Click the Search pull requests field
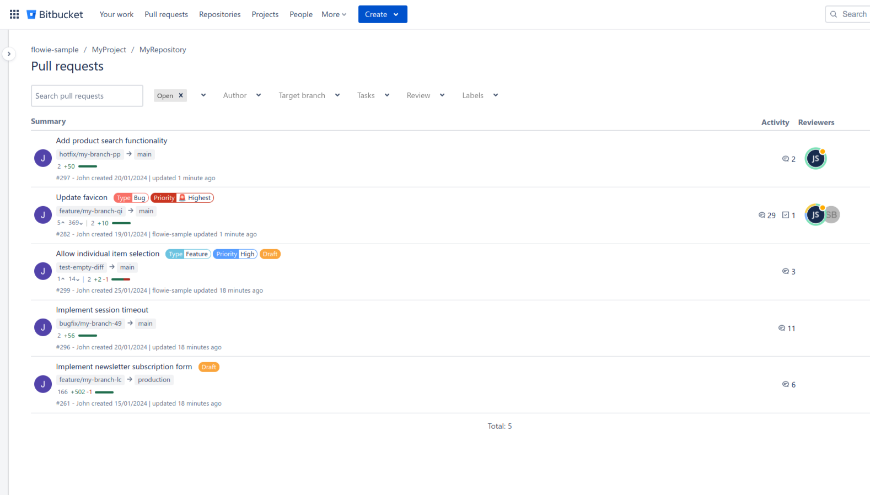870x495 pixels. [87, 96]
